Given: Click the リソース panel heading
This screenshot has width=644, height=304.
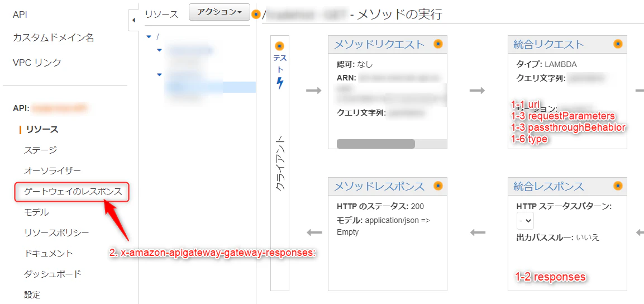Looking at the screenshot, I should [x=162, y=15].
